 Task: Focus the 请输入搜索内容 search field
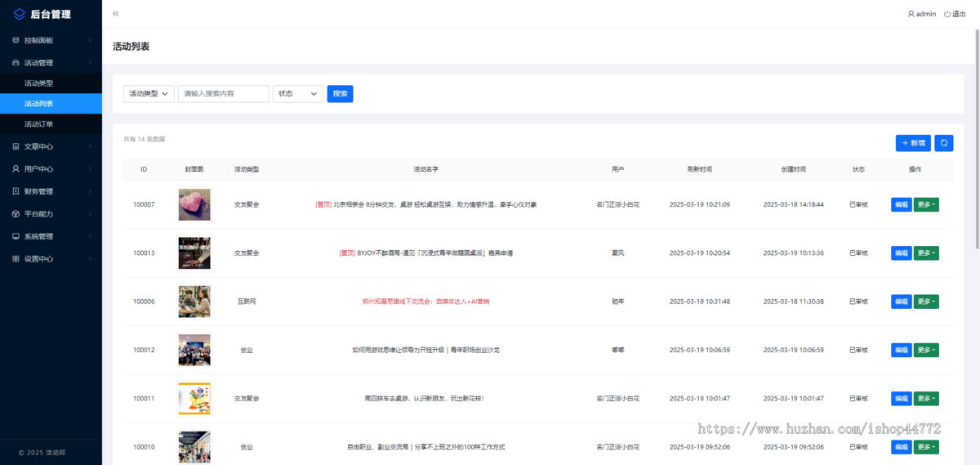(224, 94)
